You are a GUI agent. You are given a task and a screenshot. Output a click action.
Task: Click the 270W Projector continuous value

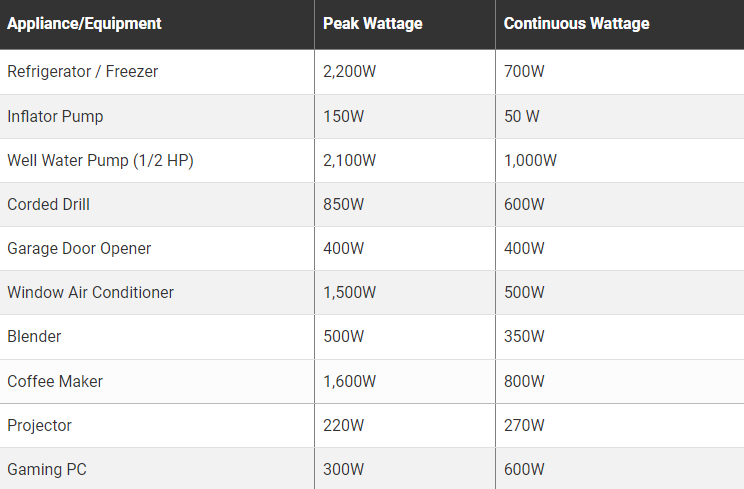coord(524,425)
